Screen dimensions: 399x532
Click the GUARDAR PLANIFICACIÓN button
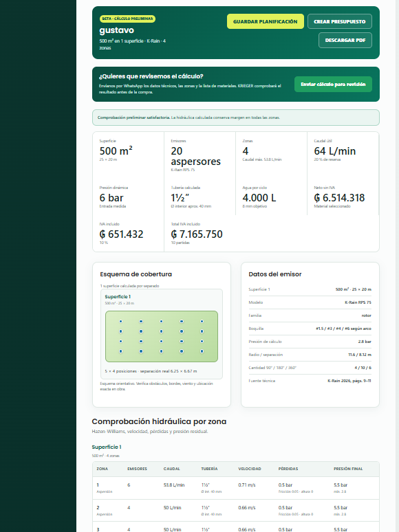point(266,21)
